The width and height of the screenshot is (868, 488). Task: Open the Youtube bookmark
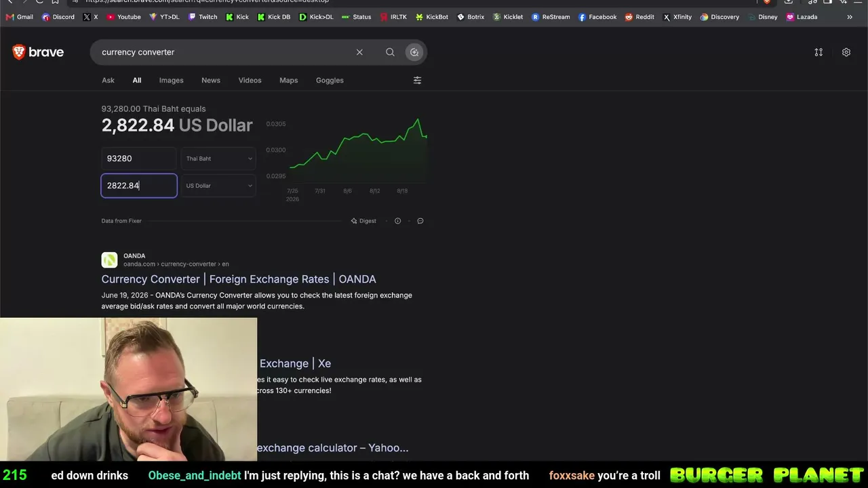click(x=123, y=17)
